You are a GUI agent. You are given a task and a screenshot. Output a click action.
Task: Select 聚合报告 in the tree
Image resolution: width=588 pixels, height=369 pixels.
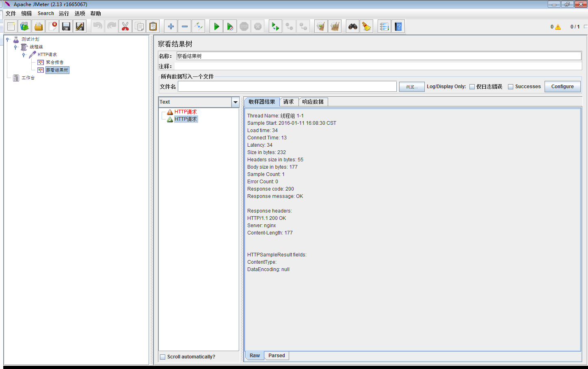tap(55, 62)
